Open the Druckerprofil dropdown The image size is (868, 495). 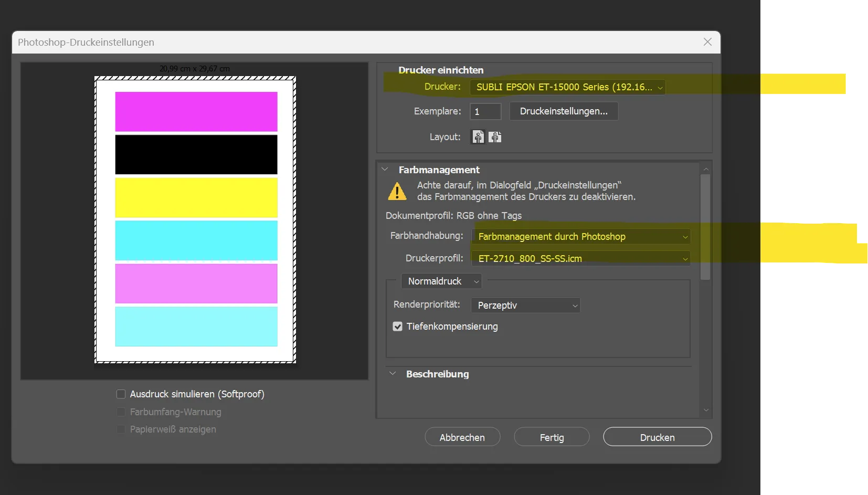coord(581,258)
